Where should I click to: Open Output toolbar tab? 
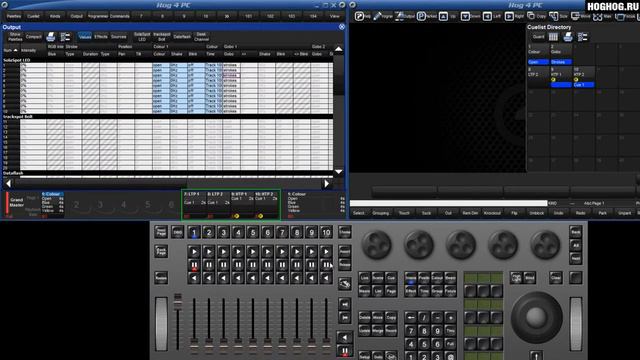[x=76, y=16]
